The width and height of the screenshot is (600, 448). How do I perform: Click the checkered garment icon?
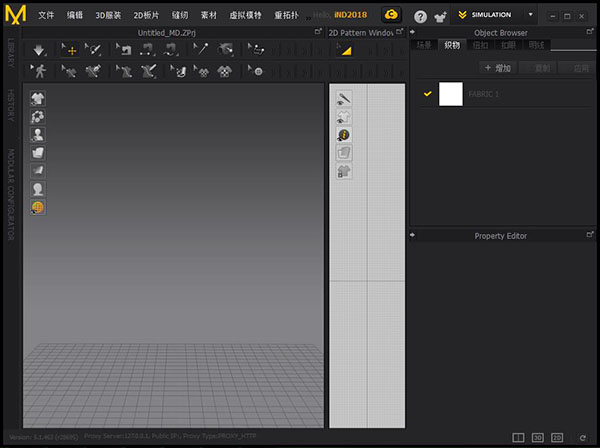point(225,71)
